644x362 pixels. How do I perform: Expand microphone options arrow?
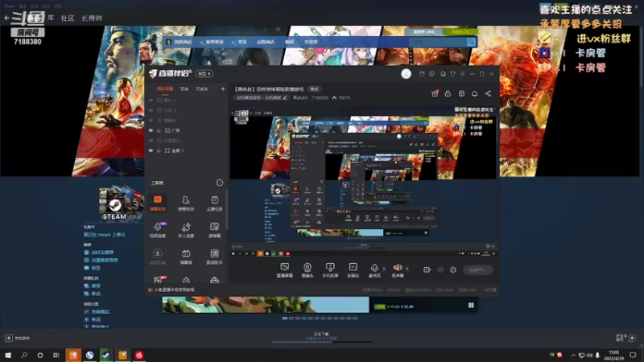385,269
